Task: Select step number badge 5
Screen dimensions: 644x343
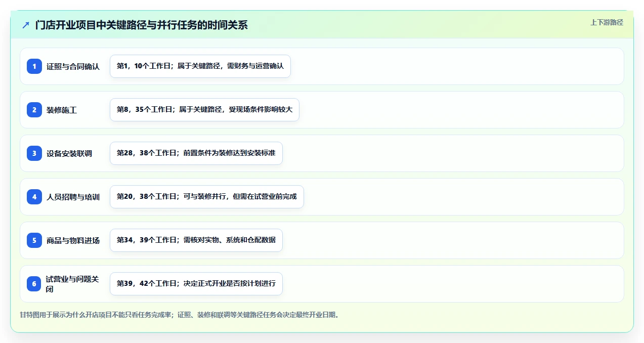Action: 34,240
